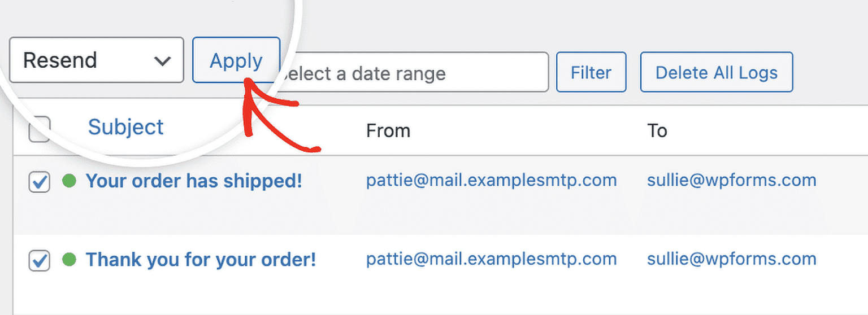Open the Resend bulk actions dropdown
868x315 pixels.
coord(96,60)
